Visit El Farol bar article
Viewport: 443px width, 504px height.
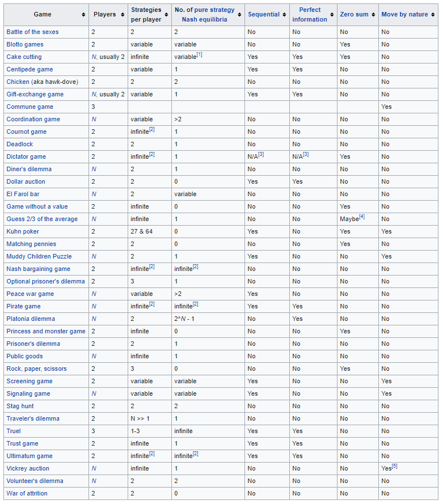[x=23, y=194]
